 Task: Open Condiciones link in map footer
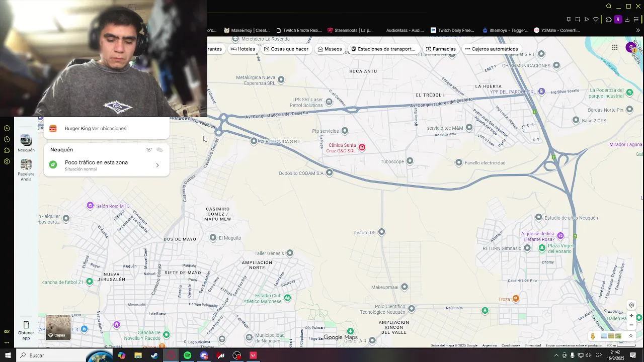tap(511, 345)
